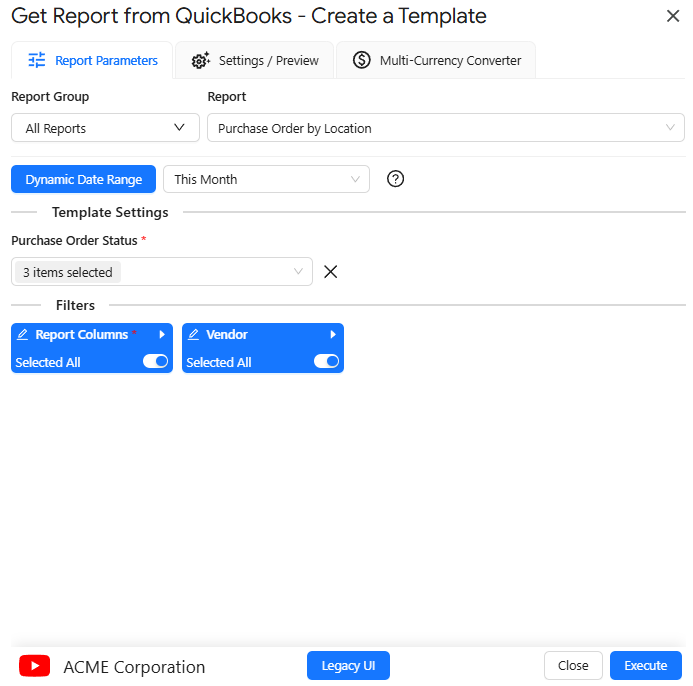
Task: Click the dollar icon for Multi-Currency Converter
Action: click(x=362, y=60)
